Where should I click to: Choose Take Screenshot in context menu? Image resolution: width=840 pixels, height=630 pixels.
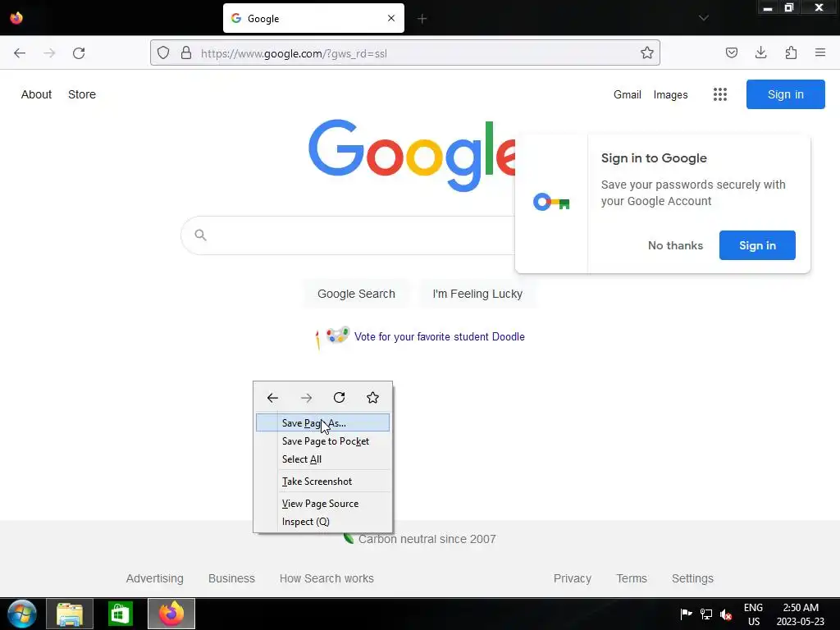[x=322, y=481]
